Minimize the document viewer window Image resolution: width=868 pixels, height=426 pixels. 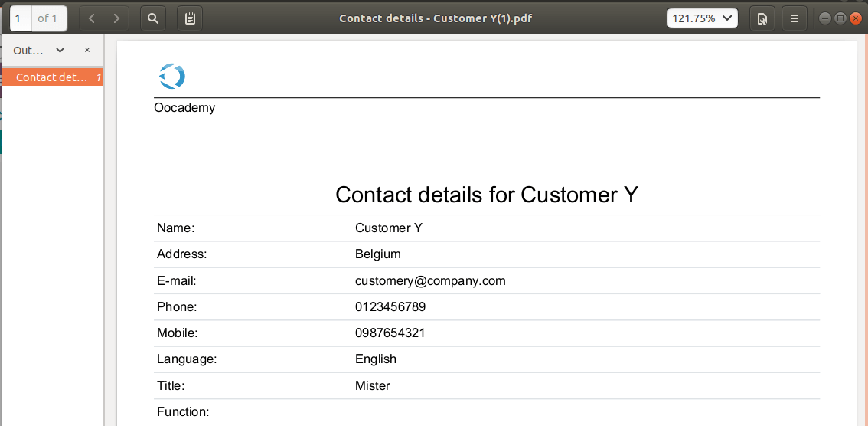click(825, 18)
